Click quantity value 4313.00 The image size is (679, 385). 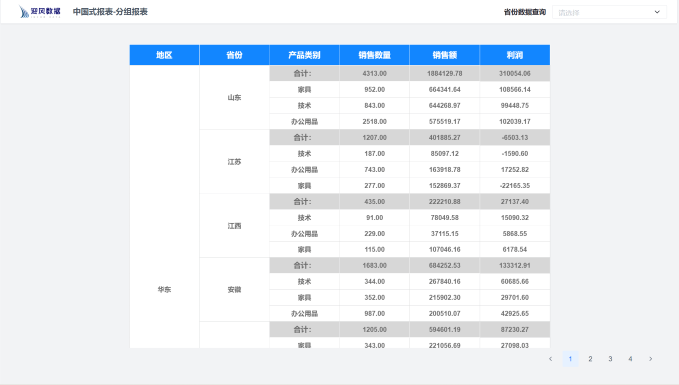click(x=375, y=74)
